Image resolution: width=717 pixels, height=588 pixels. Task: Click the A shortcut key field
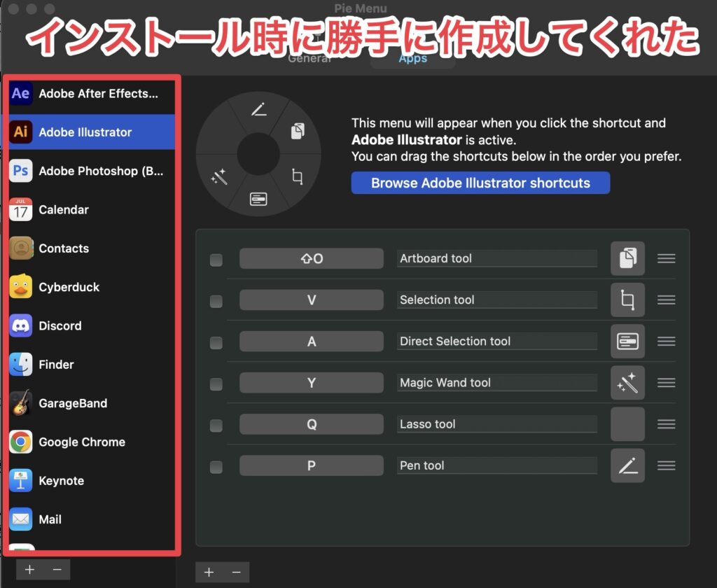312,342
